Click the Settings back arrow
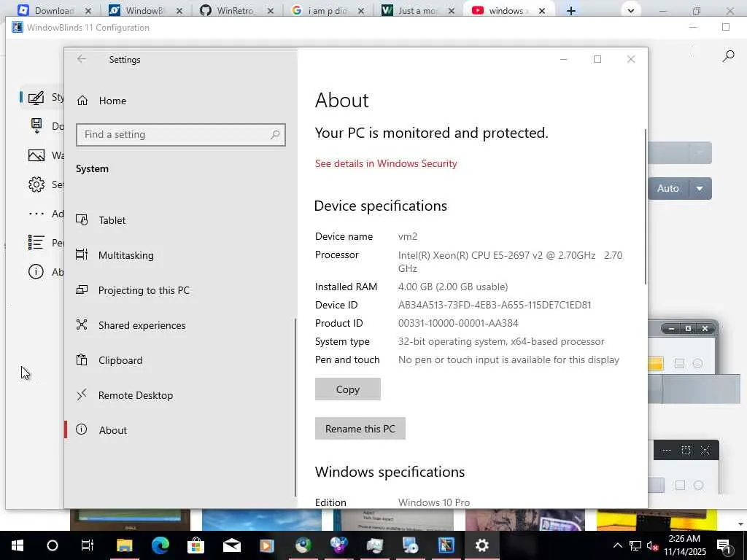This screenshot has width=747, height=560. (x=82, y=59)
